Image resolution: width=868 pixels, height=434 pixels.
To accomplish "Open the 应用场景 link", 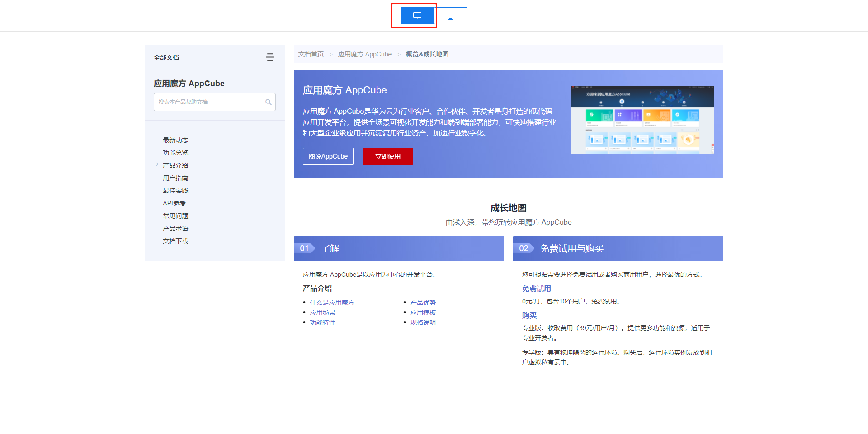I will click(x=322, y=313).
